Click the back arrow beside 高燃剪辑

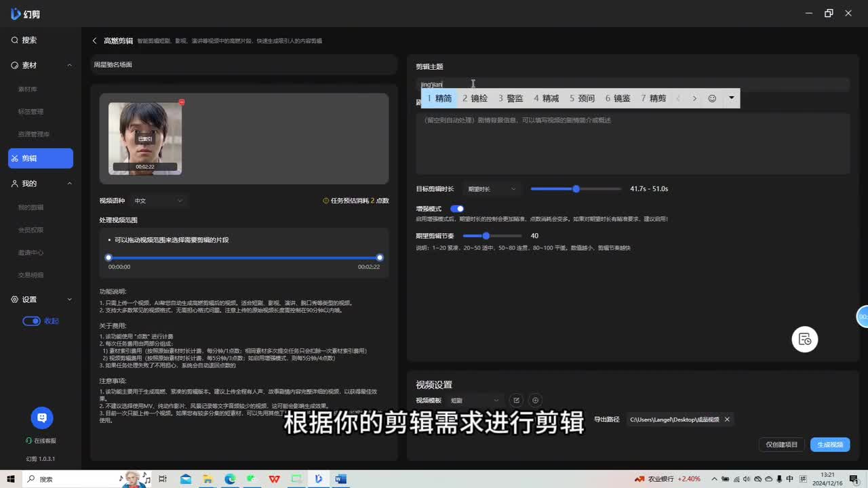click(94, 41)
